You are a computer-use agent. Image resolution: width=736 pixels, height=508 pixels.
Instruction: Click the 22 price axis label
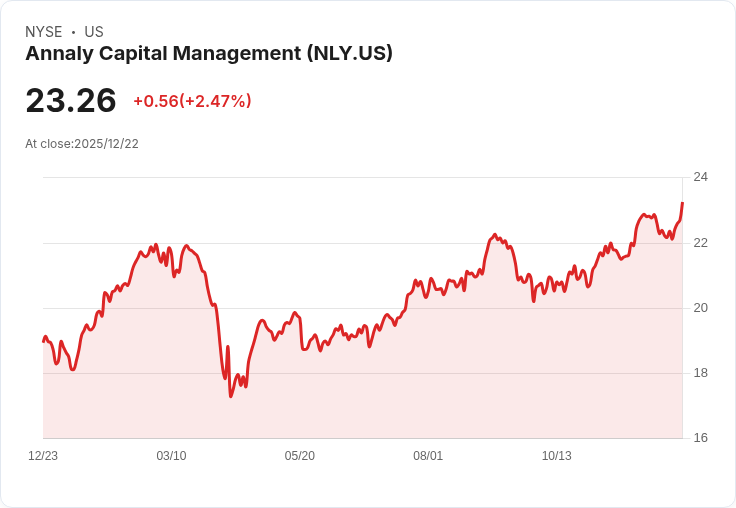click(x=700, y=243)
